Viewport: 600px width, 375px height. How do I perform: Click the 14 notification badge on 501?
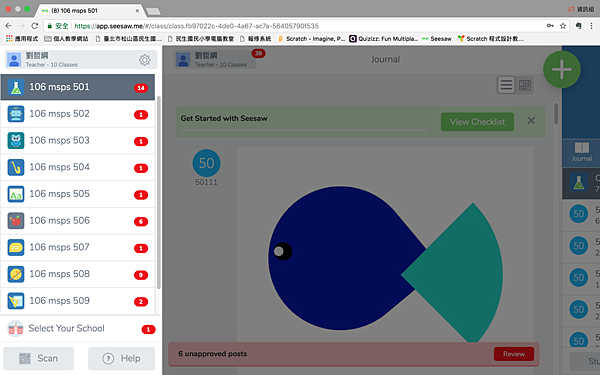coord(141,88)
